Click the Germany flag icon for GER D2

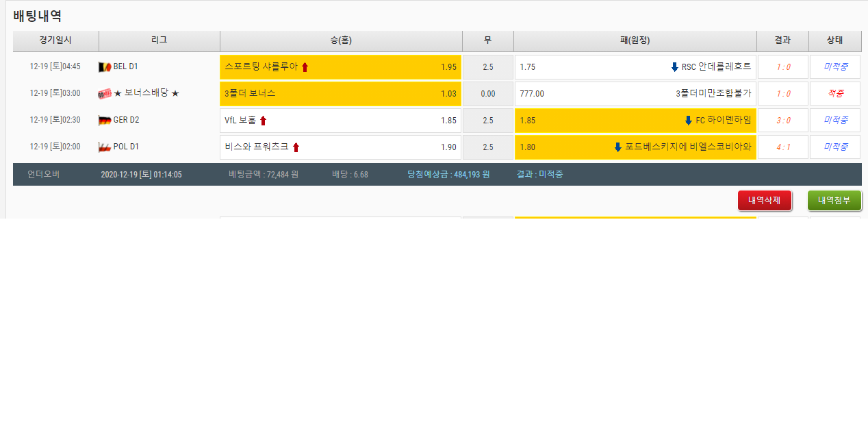pyautogui.click(x=105, y=121)
